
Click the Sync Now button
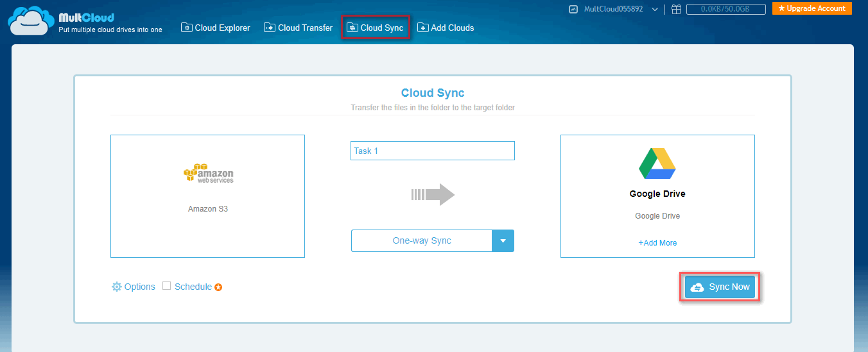click(x=720, y=287)
